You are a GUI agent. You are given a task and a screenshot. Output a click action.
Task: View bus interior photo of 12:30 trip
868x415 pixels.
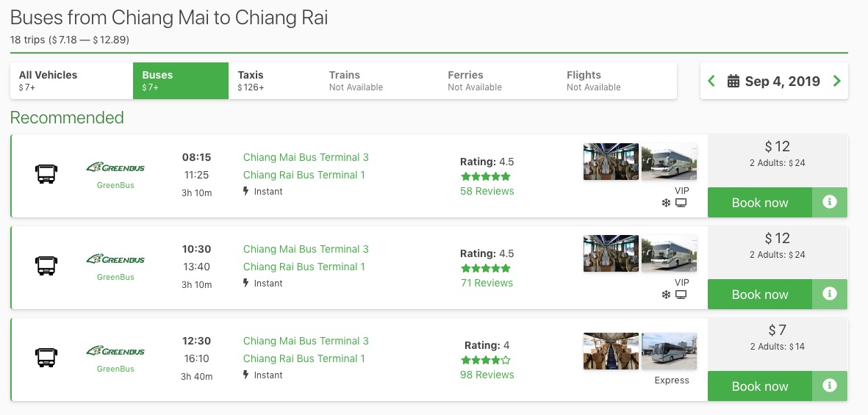[x=610, y=351]
